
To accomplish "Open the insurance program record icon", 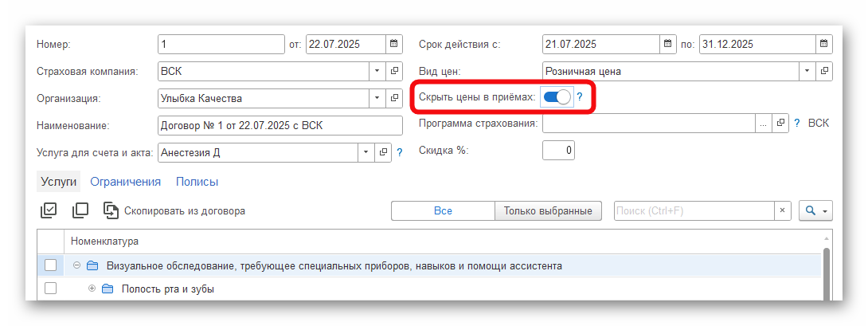I will point(780,124).
